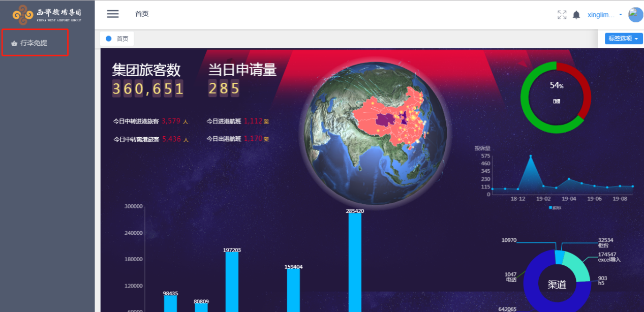Select the 首页 tab
This screenshot has width=644, height=312.
117,39
